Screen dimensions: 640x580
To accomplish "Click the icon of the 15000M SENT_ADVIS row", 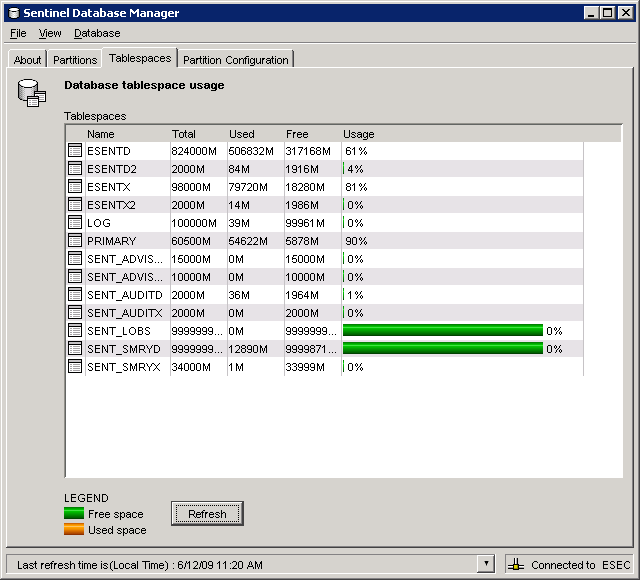I will (75, 258).
